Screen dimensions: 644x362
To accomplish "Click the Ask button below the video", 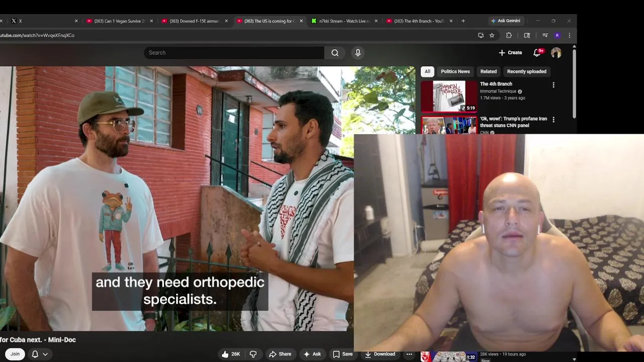I will point(311,354).
